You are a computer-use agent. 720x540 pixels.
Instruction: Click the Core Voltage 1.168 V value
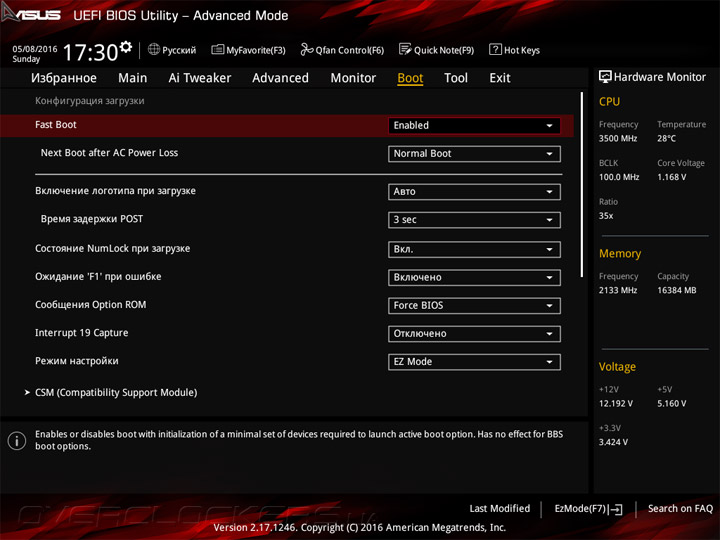(x=672, y=177)
